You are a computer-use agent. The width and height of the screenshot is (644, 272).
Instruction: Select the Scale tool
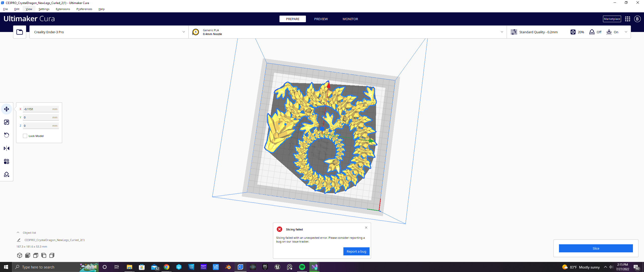[x=6, y=122]
